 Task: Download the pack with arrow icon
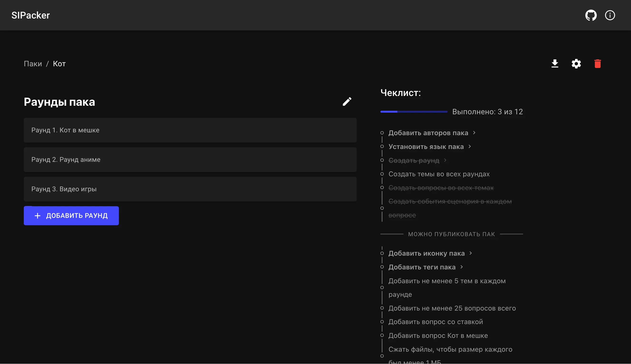click(x=555, y=64)
